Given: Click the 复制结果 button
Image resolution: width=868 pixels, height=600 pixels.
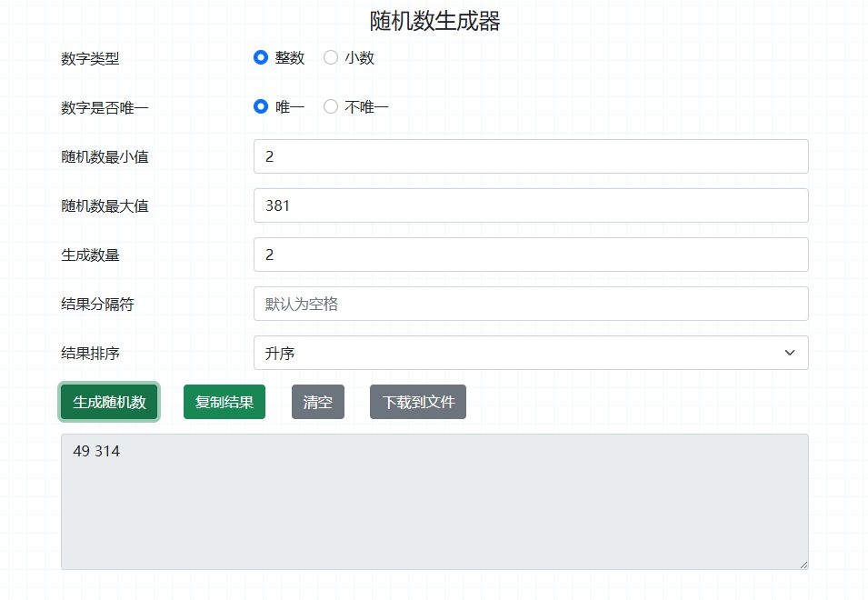Looking at the screenshot, I should pyautogui.click(x=224, y=402).
